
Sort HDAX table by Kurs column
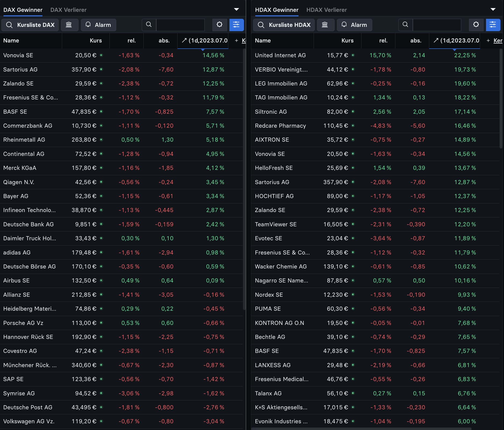coord(338,41)
